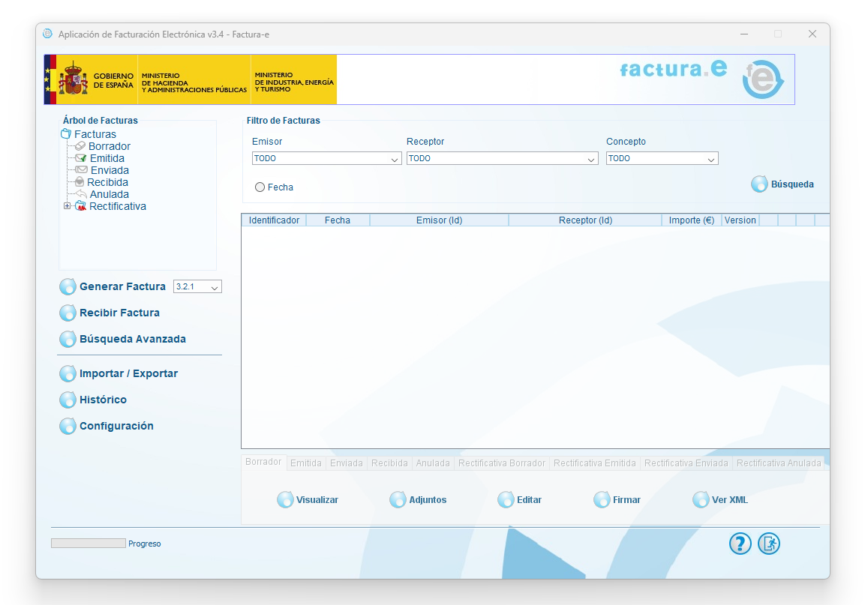This screenshot has width=868, height=605.
Task: Click the Importar / Exportar icon
Action: [68, 374]
